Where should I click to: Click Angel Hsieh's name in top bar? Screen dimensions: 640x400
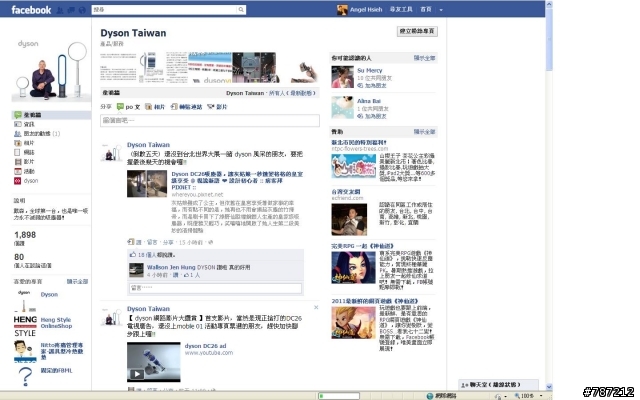tap(366, 9)
